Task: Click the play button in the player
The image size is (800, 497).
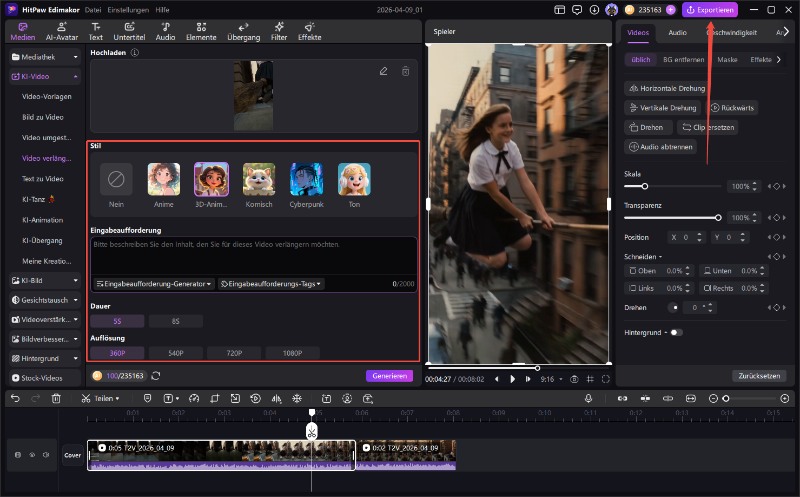Action: coord(513,379)
